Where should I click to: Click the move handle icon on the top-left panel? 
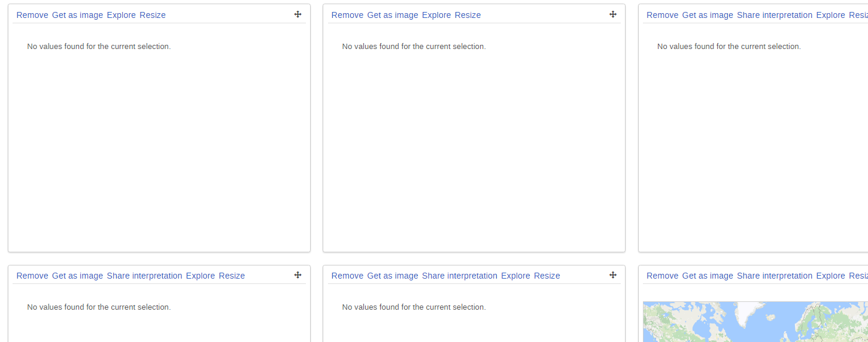click(x=298, y=14)
